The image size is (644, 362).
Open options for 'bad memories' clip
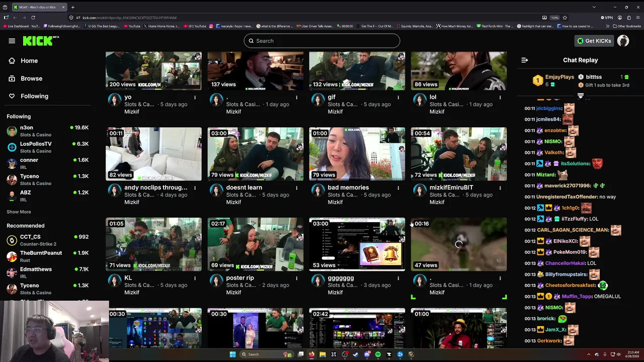(x=398, y=188)
